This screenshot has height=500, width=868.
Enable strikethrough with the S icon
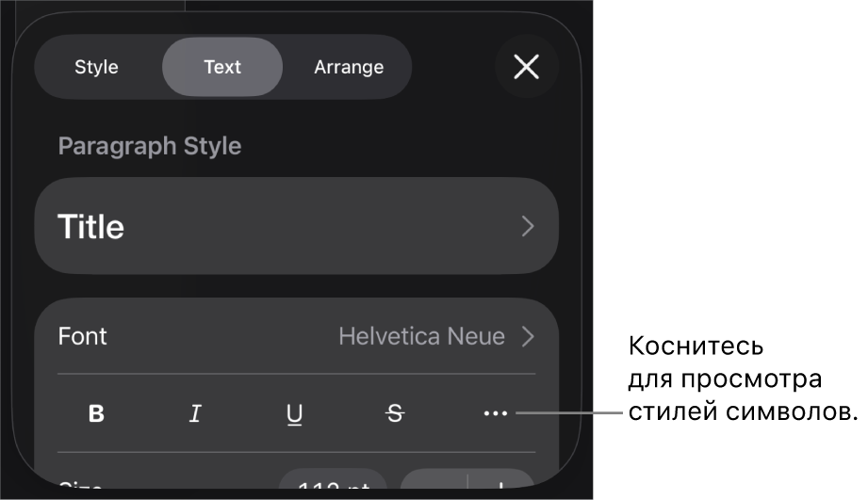coord(395,413)
